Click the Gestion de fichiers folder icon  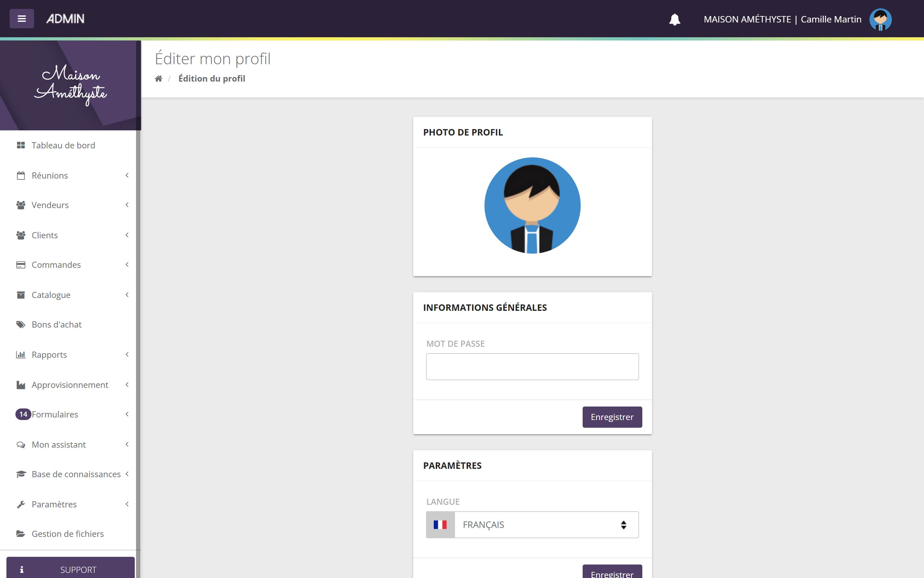point(21,534)
